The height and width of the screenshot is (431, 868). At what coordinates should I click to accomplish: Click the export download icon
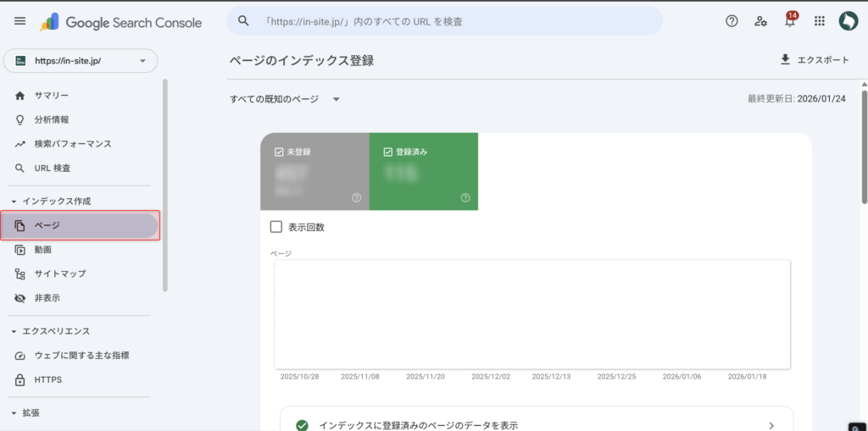[x=785, y=60]
